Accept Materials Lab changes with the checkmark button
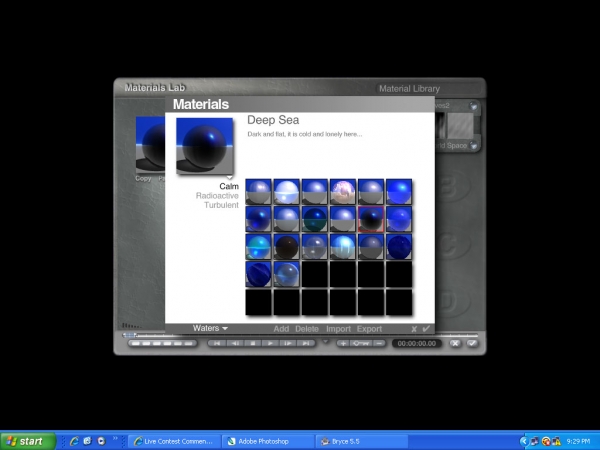The height and width of the screenshot is (450, 600). point(472,343)
